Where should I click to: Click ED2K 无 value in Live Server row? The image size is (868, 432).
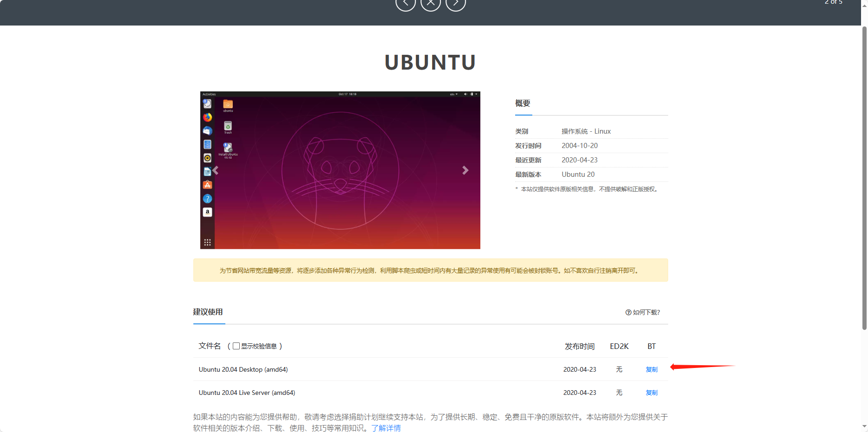click(619, 393)
